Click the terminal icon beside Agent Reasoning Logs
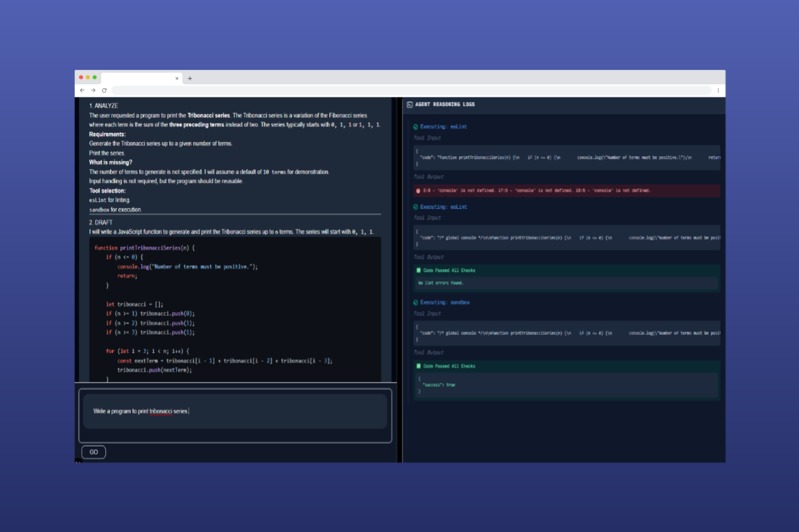The width and height of the screenshot is (799, 532). click(x=413, y=104)
